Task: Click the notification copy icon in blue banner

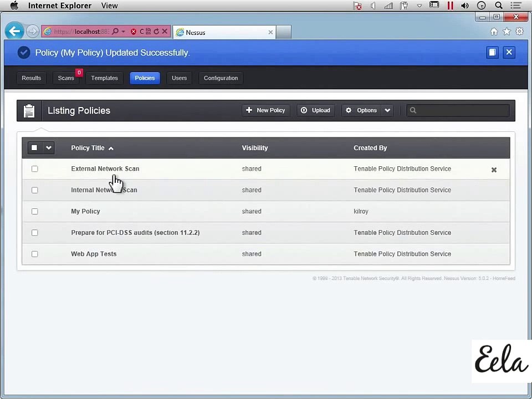Action: pyautogui.click(x=492, y=52)
